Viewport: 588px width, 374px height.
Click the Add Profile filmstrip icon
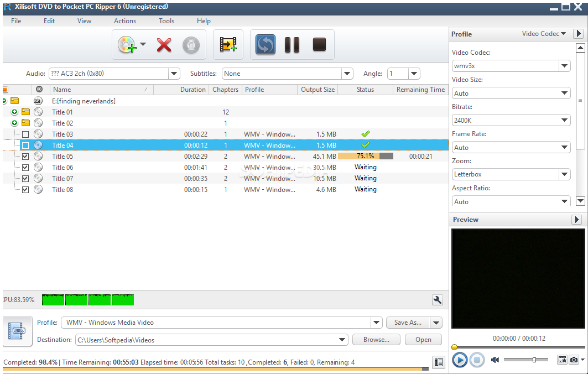click(x=228, y=44)
